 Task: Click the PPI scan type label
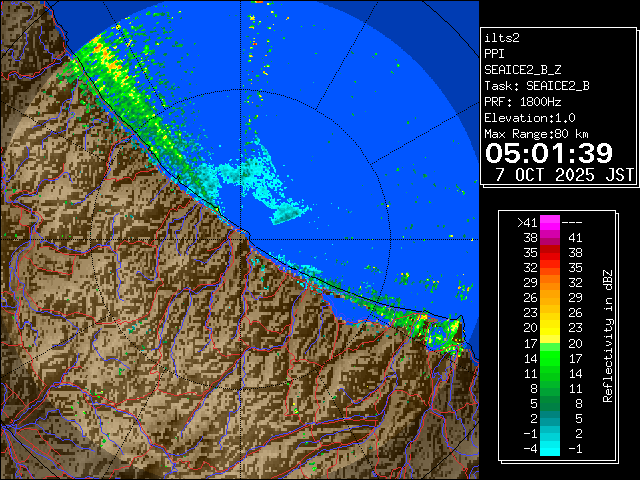pos(495,53)
